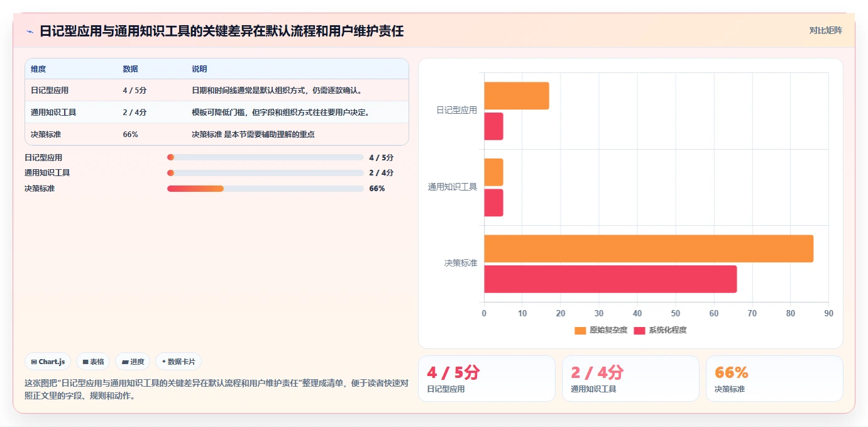The width and height of the screenshot is (868, 427).
Task: Click the lightning icon before the title
Action: coord(30,31)
